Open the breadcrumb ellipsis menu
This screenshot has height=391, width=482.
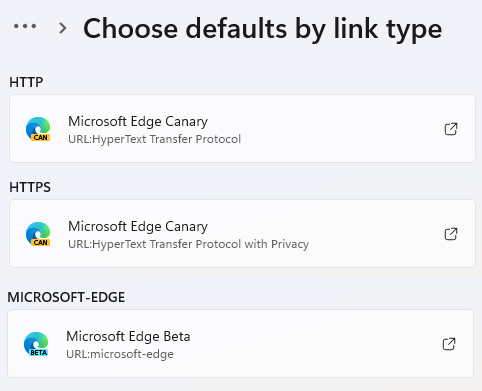pyautogui.click(x=25, y=26)
